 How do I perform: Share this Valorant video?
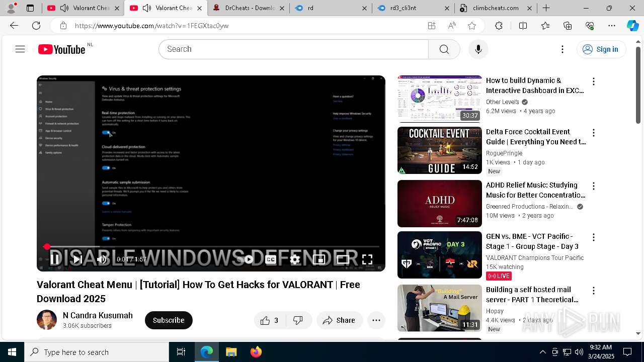pyautogui.click(x=339, y=320)
